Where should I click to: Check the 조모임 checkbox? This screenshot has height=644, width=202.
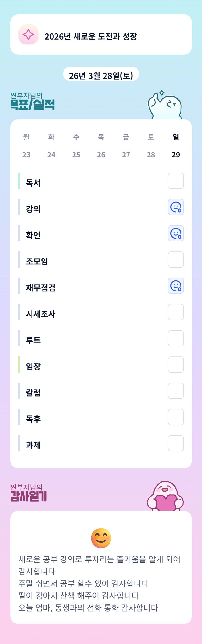tap(176, 260)
